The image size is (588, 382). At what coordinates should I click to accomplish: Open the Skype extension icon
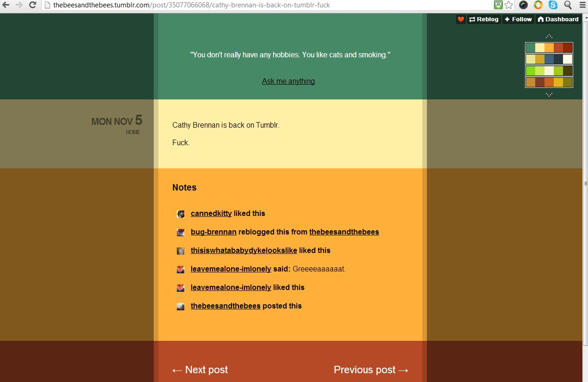[x=553, y=5]
